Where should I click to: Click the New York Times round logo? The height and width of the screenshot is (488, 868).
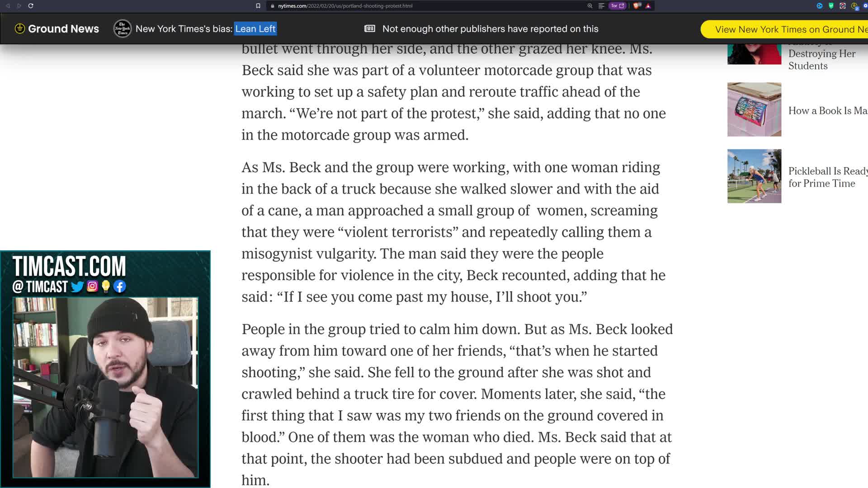tap(123, 29)
